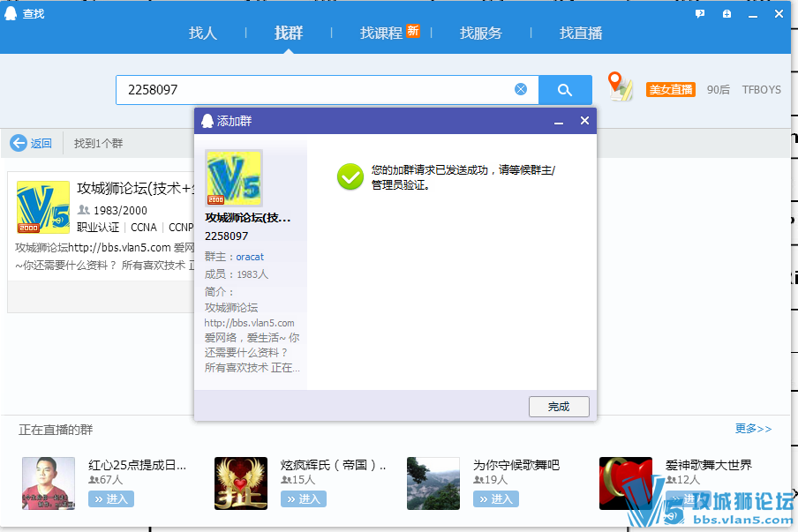The height and width of the screenshot is (532, 798).
Task: Open the 为你守候歌舞吧 thumbnail
Action: tap(433, 483)
